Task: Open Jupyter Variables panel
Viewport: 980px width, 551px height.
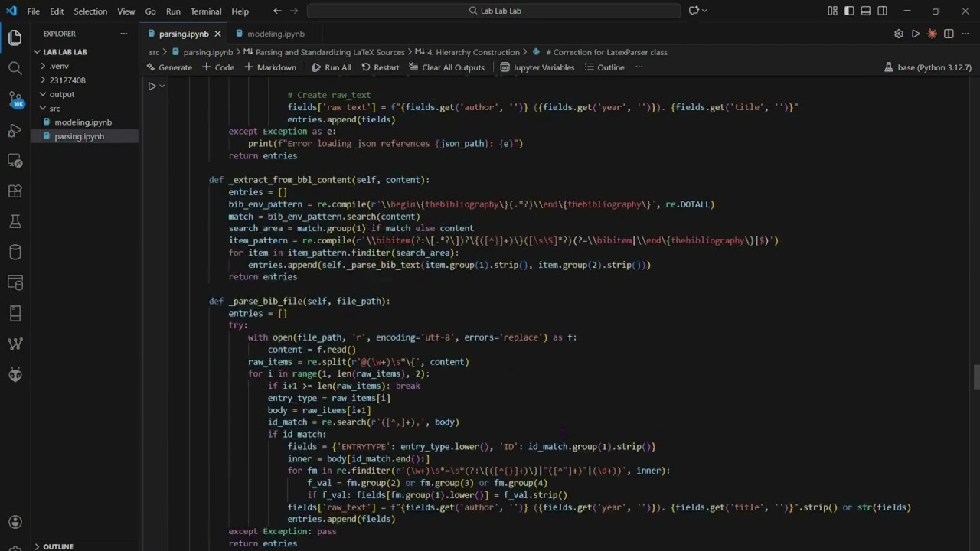Action: [537, 67]
